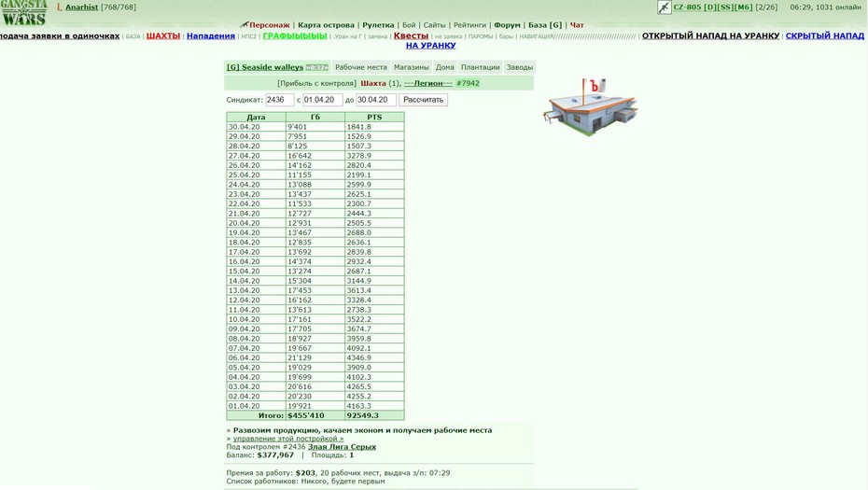
Task: Open База [G] in the menu
Action: point(545,25)
